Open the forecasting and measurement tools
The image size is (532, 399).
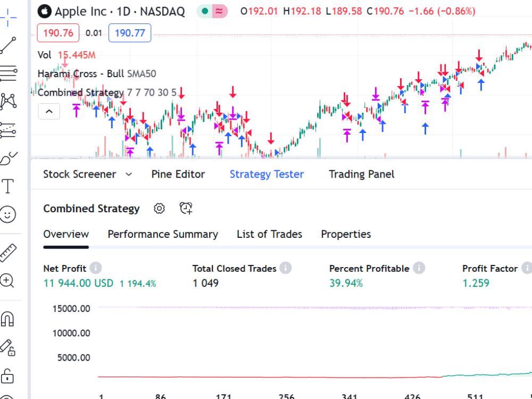click(8, 130)
